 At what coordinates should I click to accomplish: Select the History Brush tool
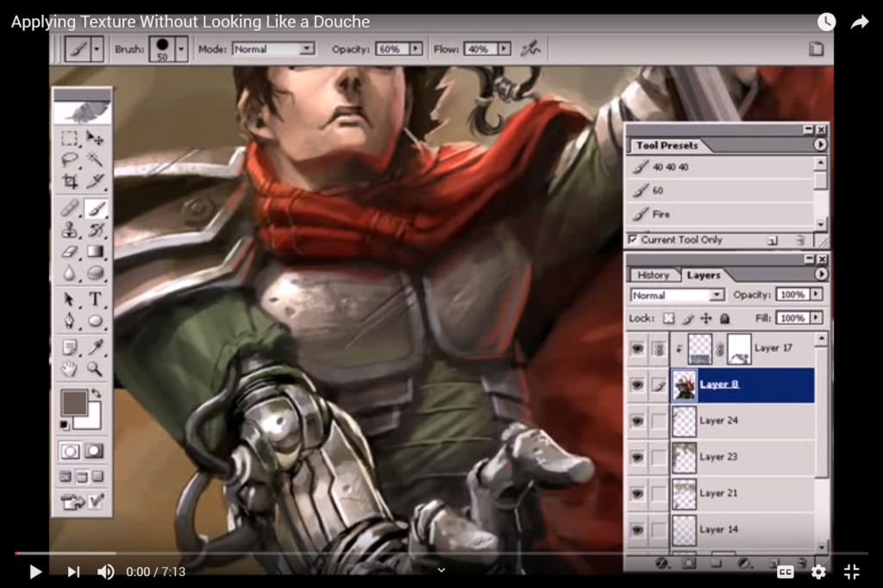pos(95,230)
